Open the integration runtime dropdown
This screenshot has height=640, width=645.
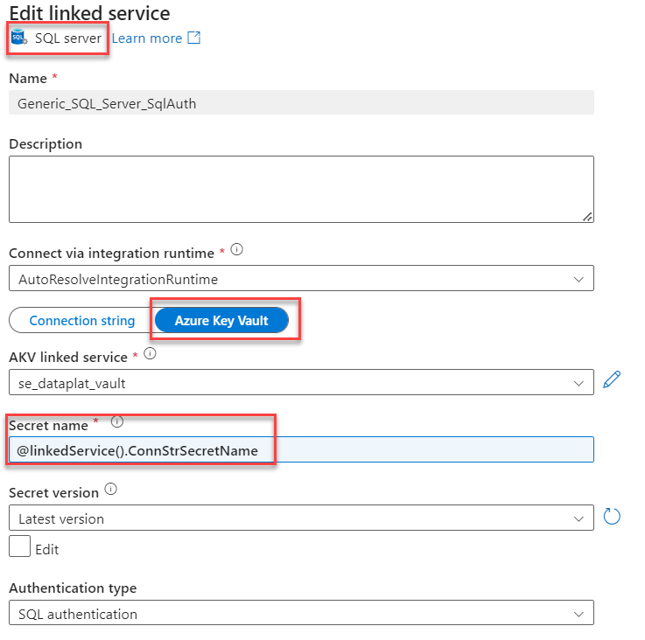pyautogui.click(x=301, y=278)
